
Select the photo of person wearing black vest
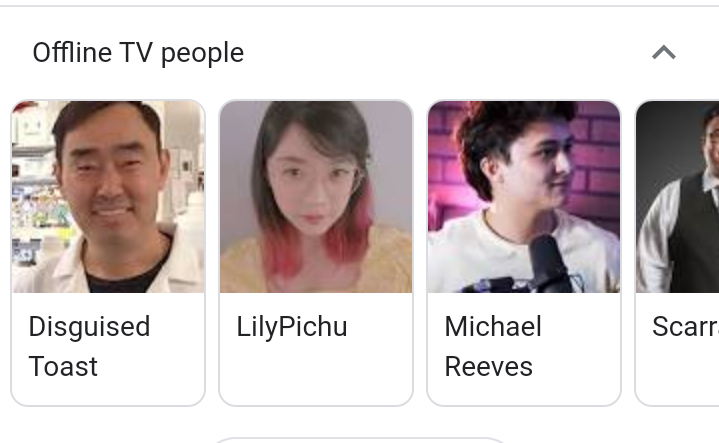(677, 197)
